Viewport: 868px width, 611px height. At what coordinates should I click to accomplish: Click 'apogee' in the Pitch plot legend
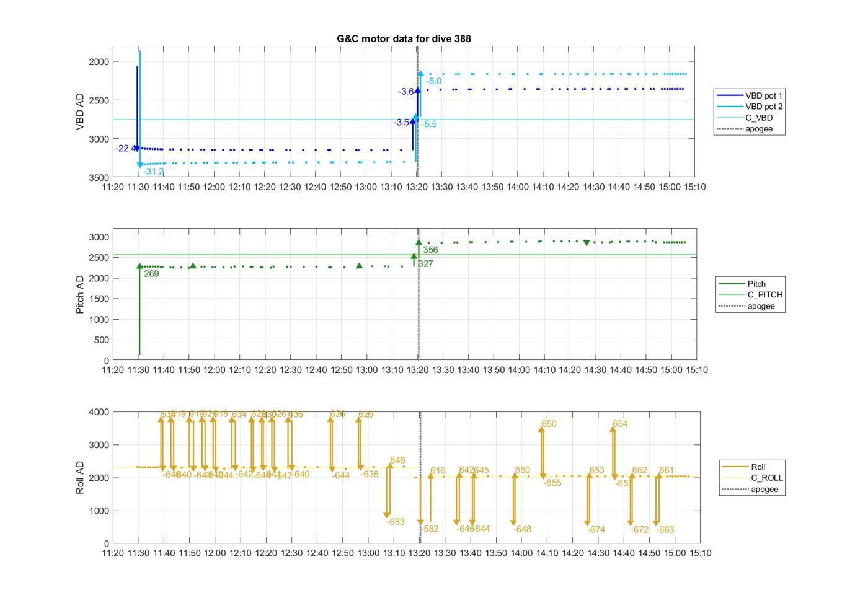pos(761,306)
